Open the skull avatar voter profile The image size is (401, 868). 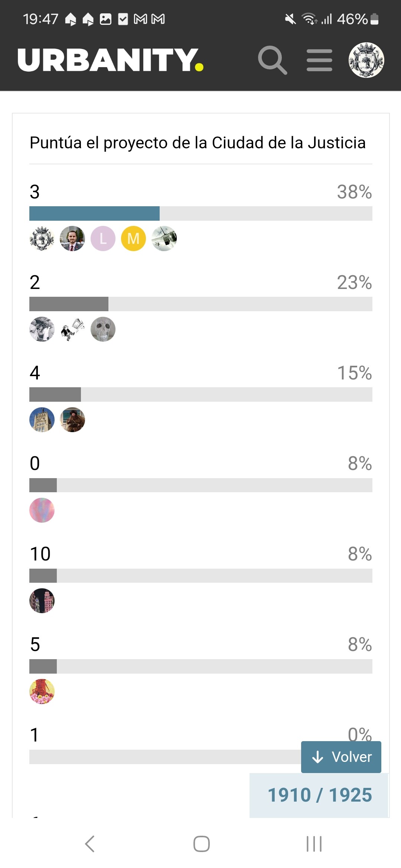tap(103, 329)
